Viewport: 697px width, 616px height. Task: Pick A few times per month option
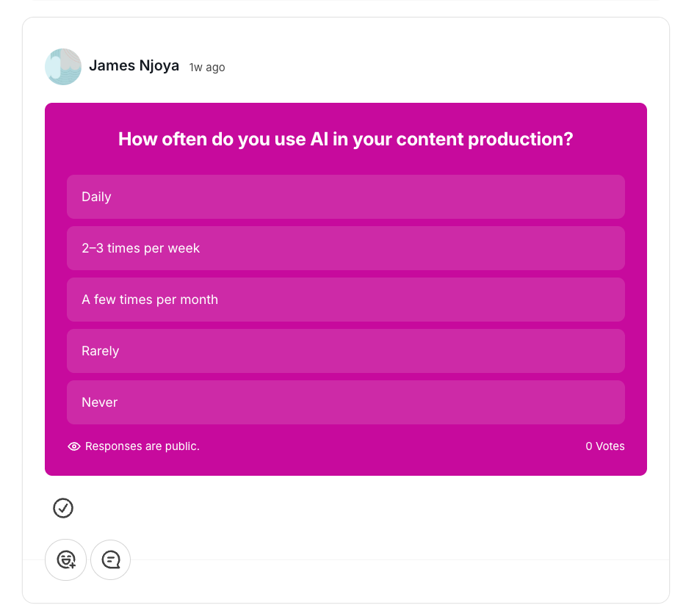(345, 300)
